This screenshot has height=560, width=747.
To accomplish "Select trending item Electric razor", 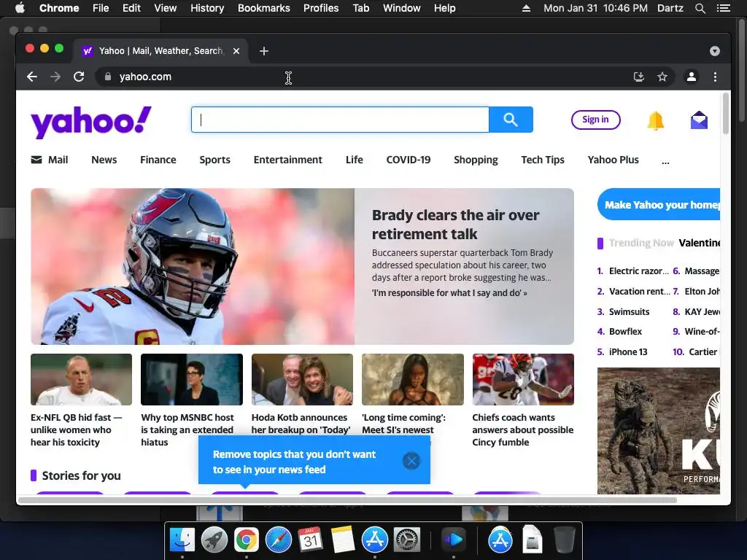I will [638, 271].
